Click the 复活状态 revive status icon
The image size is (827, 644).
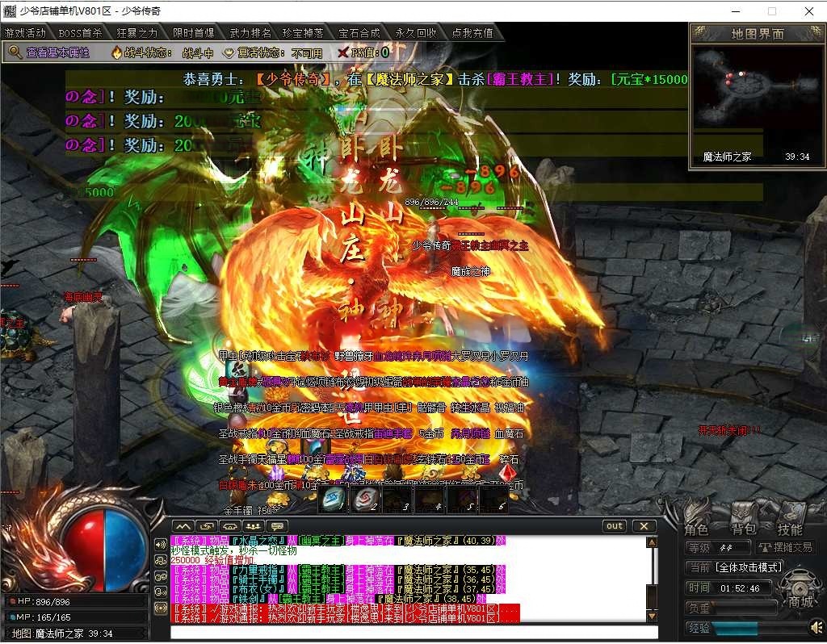[229, 52]
